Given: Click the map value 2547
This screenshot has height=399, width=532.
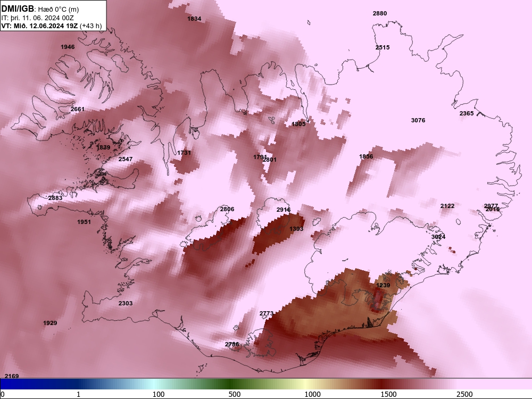Looking at the screenshot, I should pyautogui.click(x=126, y=159).
